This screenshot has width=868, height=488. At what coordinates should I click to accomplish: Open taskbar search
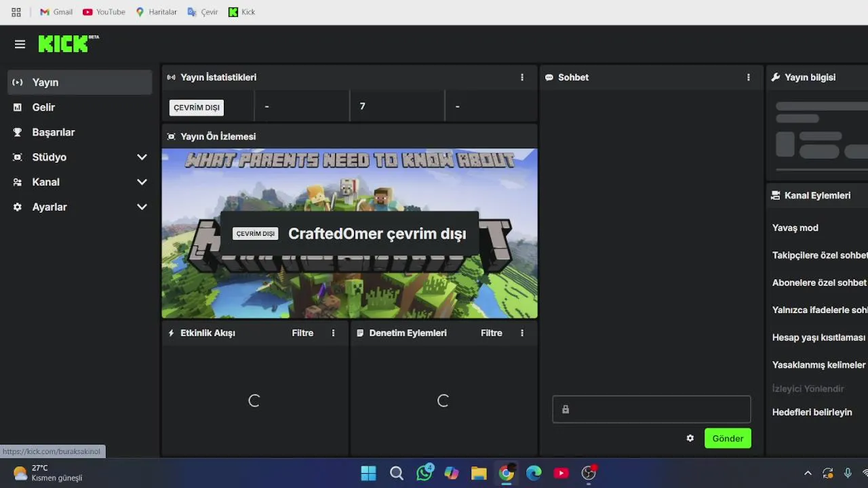[x=397, y=473]
